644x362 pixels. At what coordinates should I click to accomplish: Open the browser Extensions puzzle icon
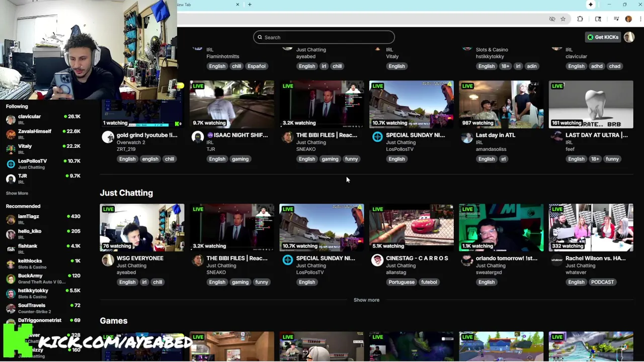580,19
